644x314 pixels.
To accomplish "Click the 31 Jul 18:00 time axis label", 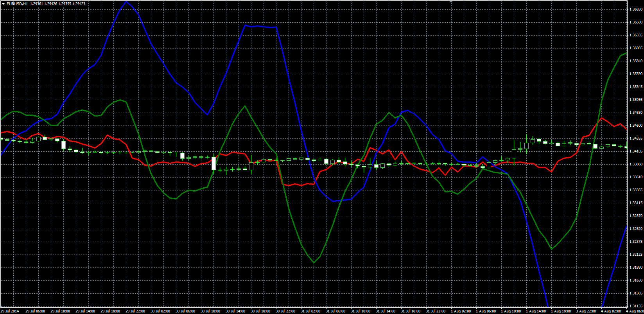I will coord(411,311).
